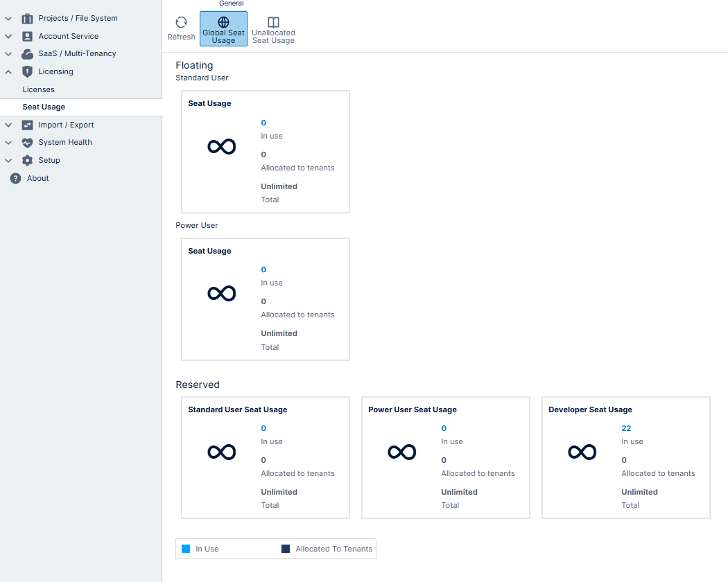Select the Account Service icon
728x582 pixels.
pyautogui.click(x=26, y=35)
